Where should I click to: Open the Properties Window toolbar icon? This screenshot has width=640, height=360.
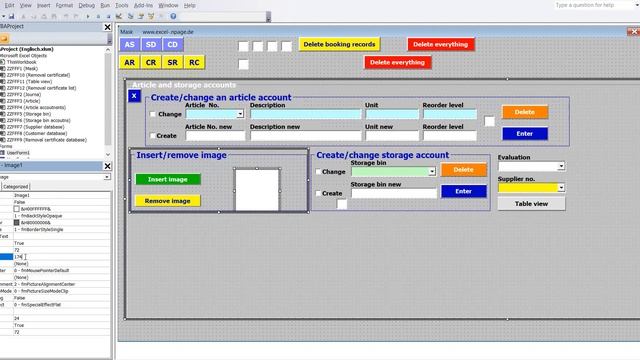click(141, 16)
